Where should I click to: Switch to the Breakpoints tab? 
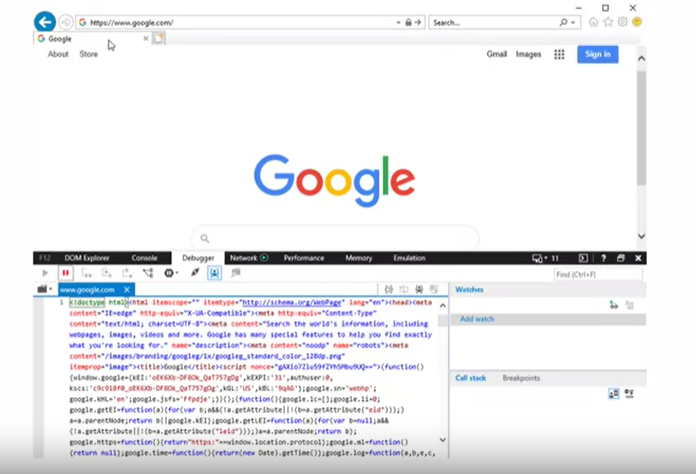click(521, 378)
